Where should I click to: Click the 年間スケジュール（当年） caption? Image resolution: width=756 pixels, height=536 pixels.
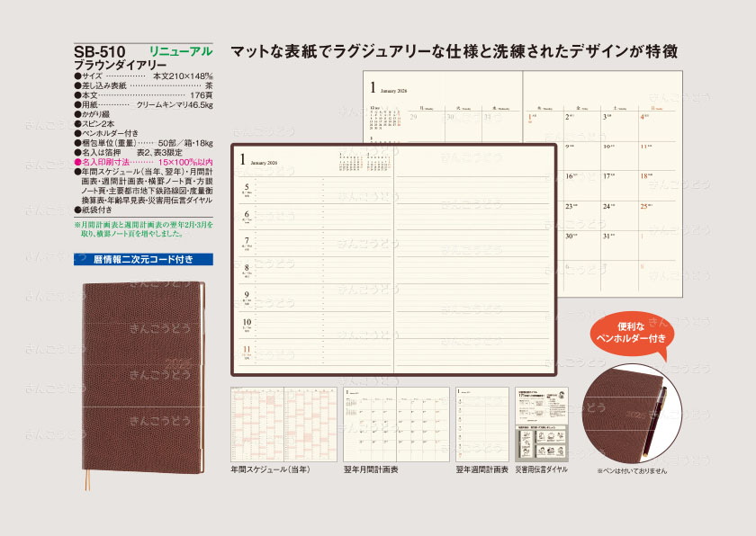point(271,469)
